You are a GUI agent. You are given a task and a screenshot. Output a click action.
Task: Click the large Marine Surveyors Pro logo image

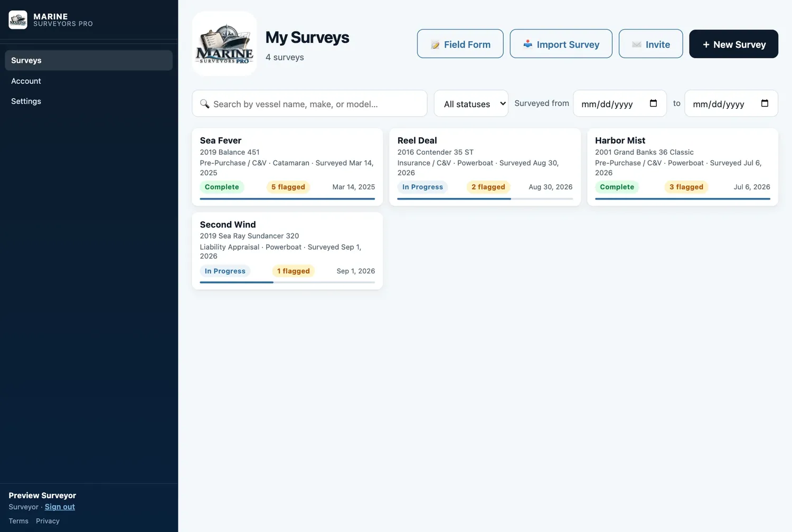(224, 44)
